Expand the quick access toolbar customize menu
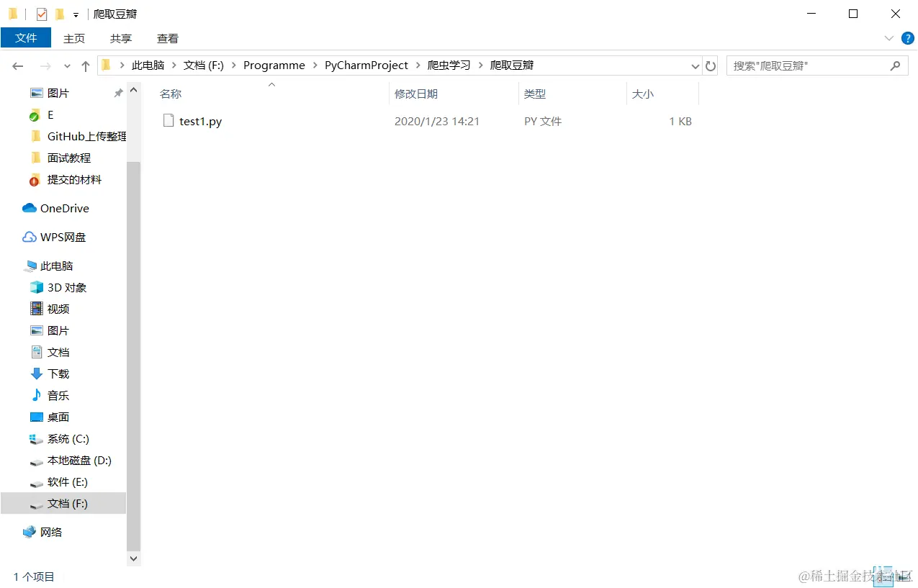The height and width of the screenshot is (588, 918). (x=75, y=13)
